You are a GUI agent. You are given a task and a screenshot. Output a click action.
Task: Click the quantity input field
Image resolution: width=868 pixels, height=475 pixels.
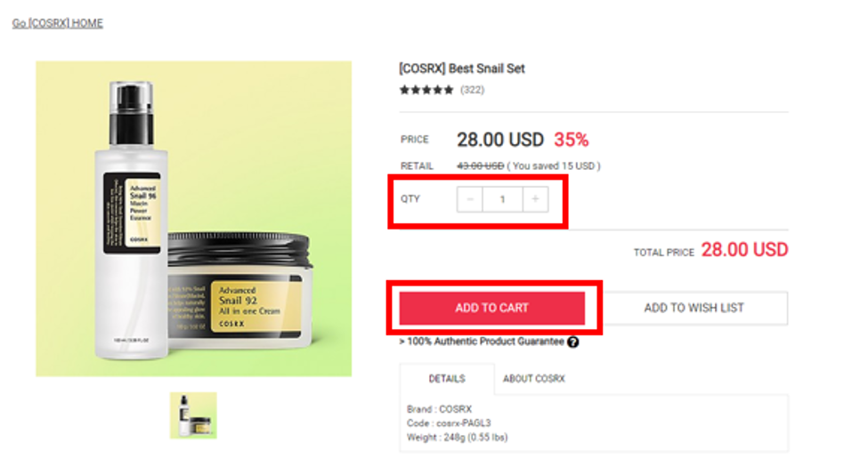503,199
